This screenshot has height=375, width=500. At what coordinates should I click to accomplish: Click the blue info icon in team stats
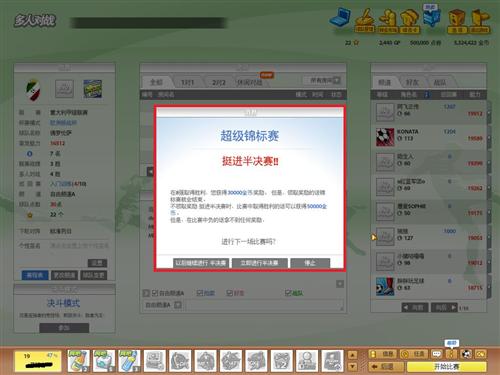(30, 154)
